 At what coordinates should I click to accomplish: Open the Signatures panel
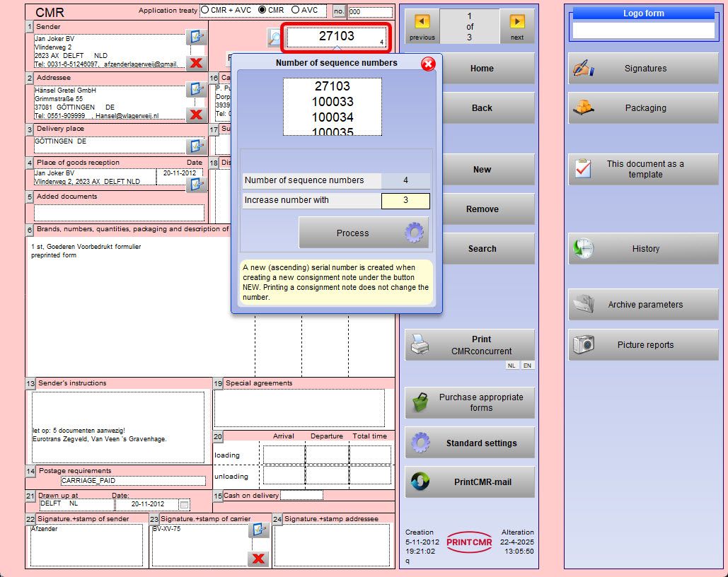coord(643,69)
